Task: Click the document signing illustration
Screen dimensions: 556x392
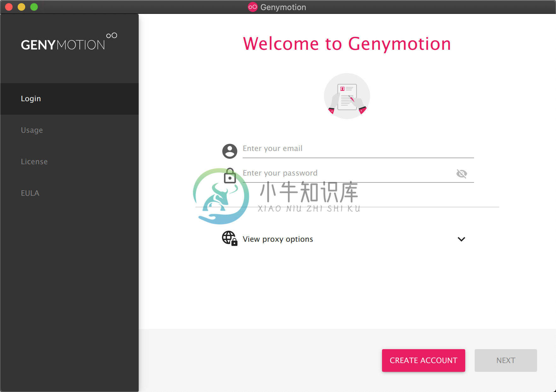Action: 347,96
